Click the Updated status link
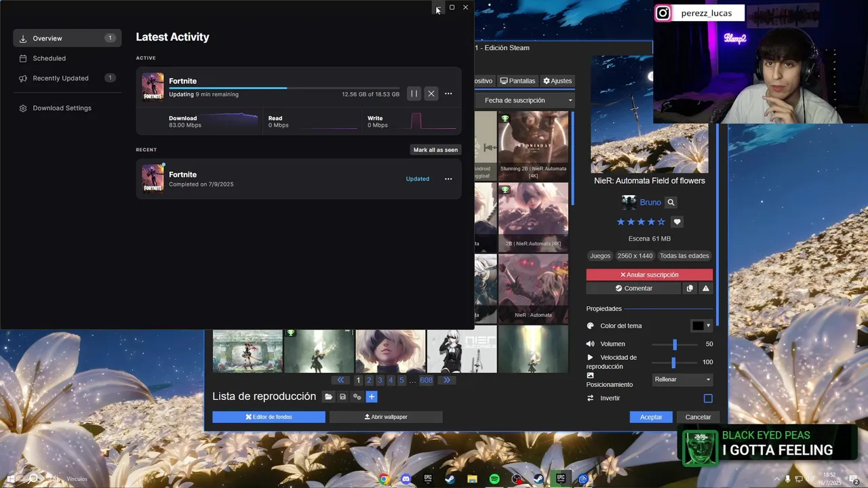The width and height of the screenshot is (868, 488). [x=417, y=179]
